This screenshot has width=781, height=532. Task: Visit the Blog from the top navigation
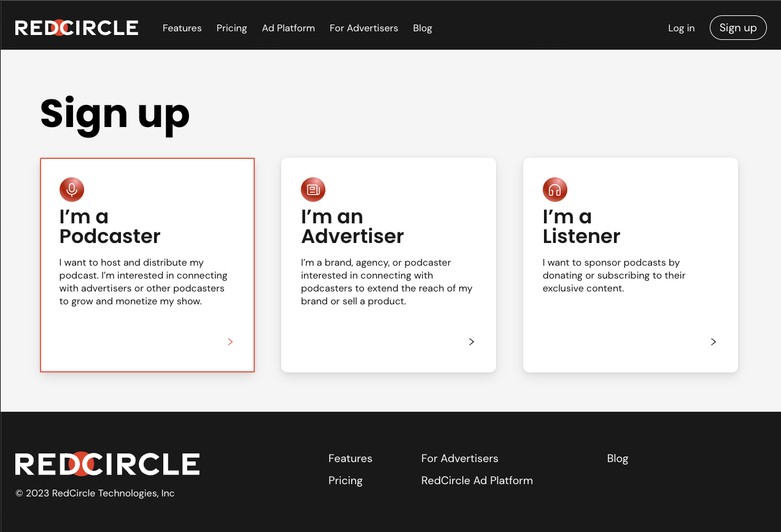point(422,28)
